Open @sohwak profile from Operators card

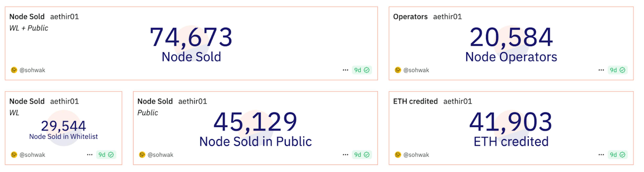[x=416, y=70]
